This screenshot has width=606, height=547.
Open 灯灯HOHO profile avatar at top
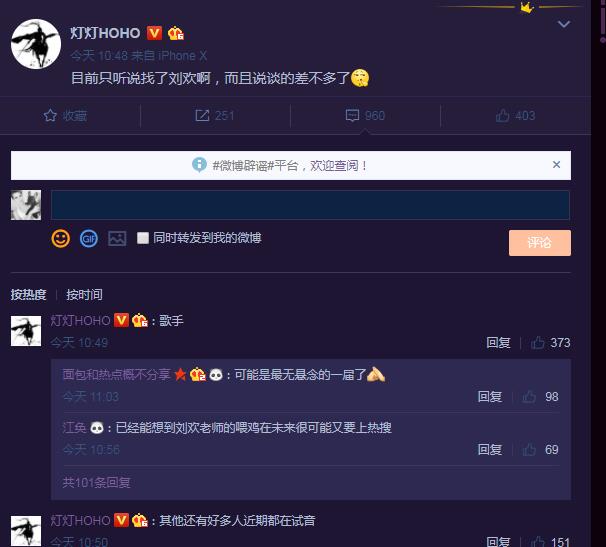pyautogui.click(x=36, y=44)
